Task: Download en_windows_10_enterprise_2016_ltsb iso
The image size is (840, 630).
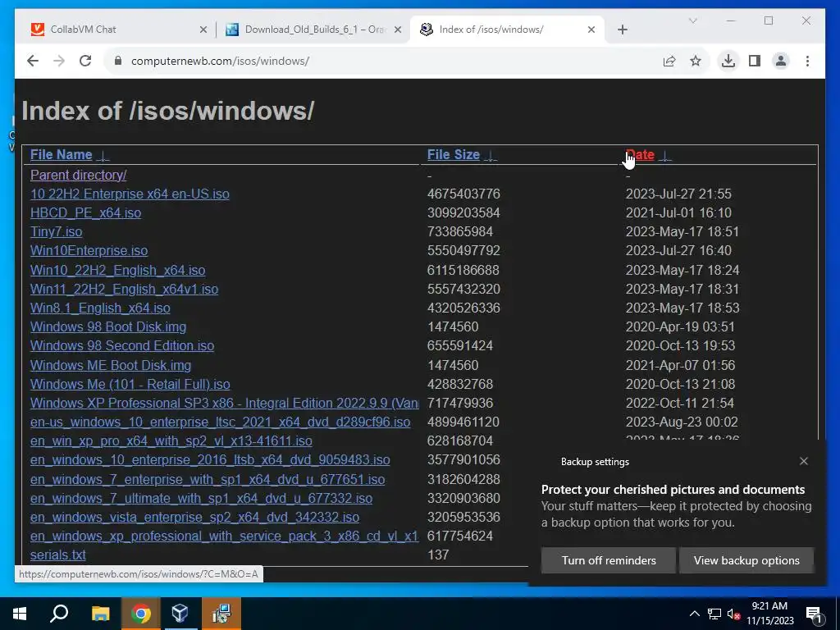Action: (x=210, y=459)
